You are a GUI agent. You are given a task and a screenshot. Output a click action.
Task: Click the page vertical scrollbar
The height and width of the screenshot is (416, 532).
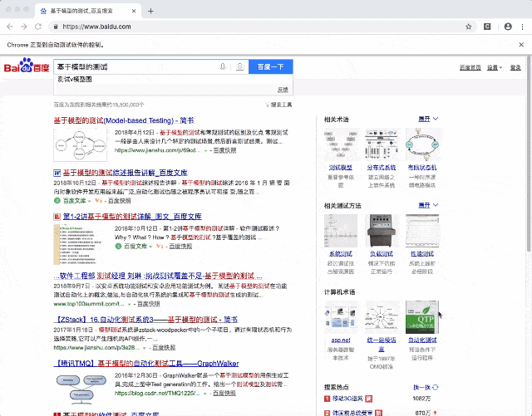pyautogui.click(x=529, y=154)
